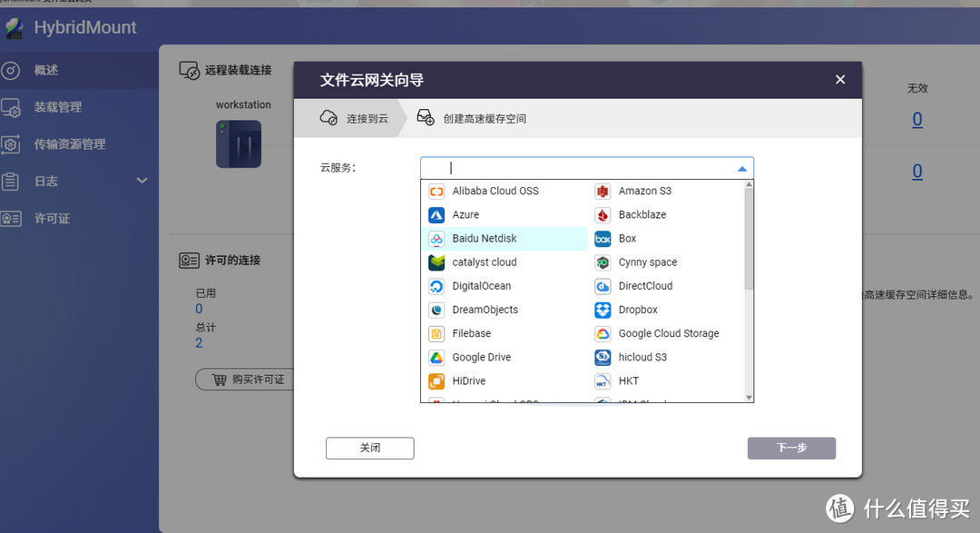The image size is (980, 533).
Task: Open the 0 link under 无效
Action: pyautogui.click(x=917, y=119)
